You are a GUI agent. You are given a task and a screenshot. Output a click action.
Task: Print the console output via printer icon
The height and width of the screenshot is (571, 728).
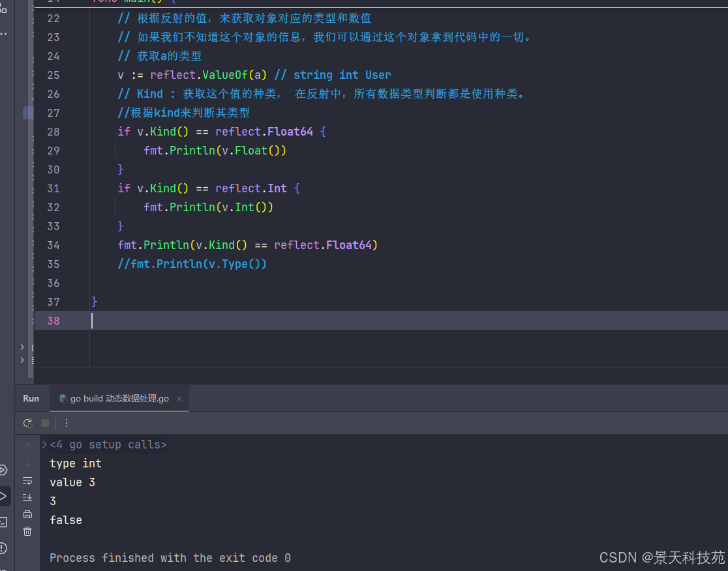pyautogui.click(x=27, y=514)
